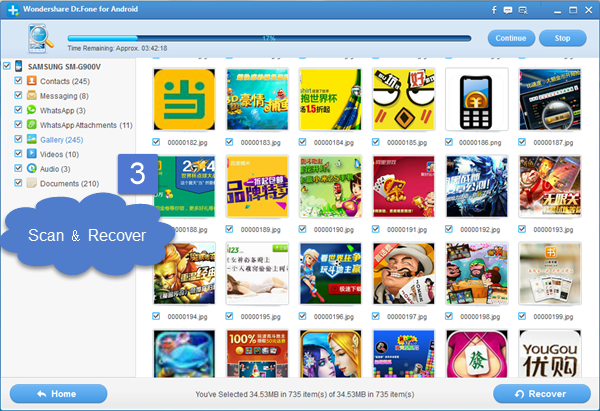Open thumbnail 00000187.jpg

pyautogui.click(x=550, y=99)
